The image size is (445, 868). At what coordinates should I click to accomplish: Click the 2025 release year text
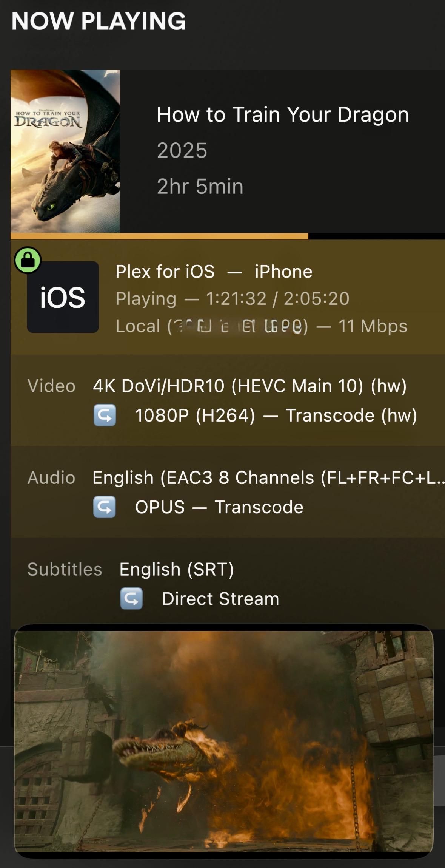182,151
